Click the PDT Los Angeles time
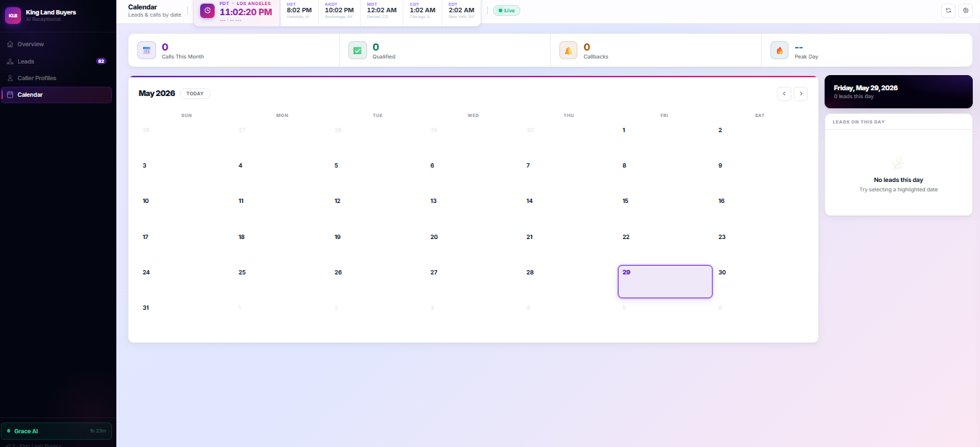This screenshot has height=447, width=980. tap(246, 12)
